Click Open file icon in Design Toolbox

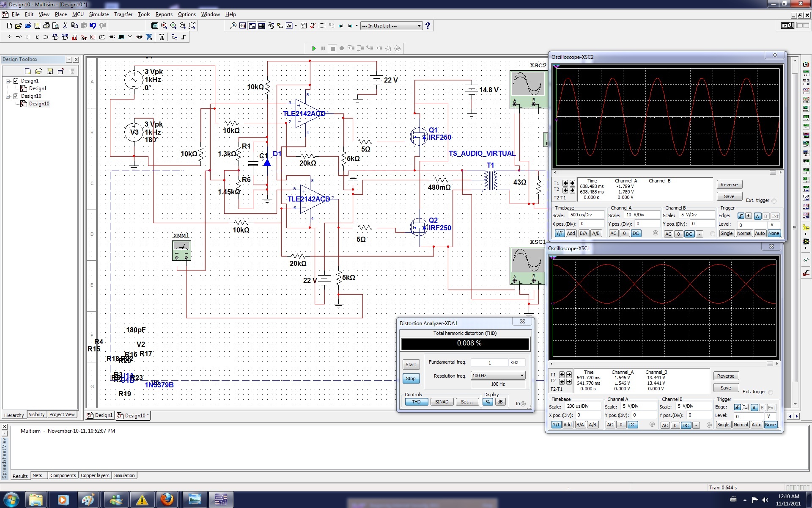[38, 71]
